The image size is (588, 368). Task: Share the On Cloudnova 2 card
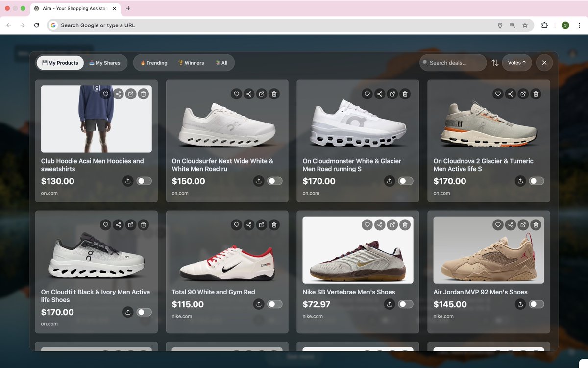click(x=511, y=94)
